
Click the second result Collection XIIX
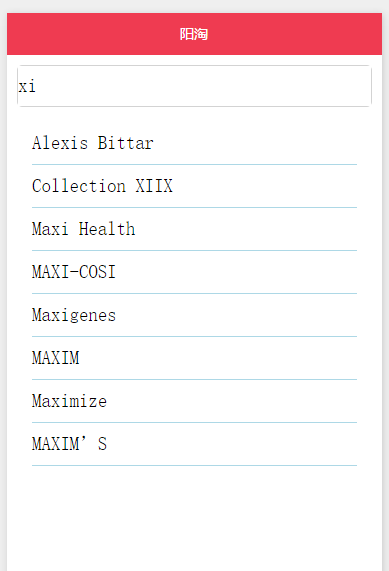(194, 186)
